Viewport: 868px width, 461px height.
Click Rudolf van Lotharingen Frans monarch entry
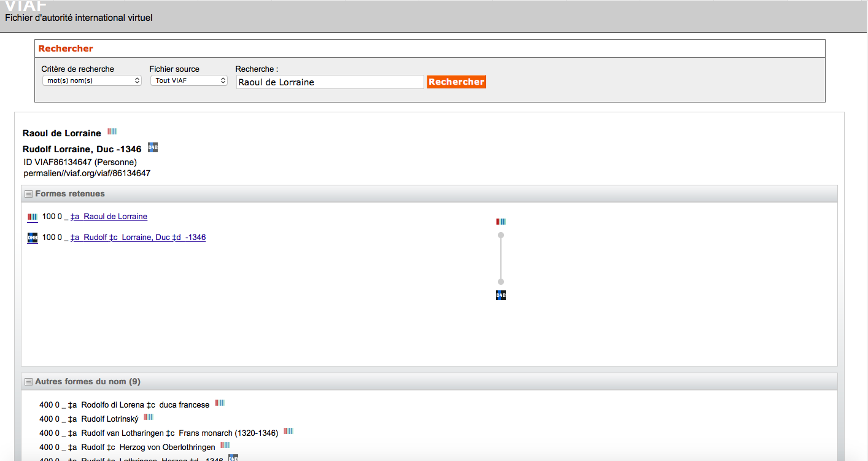(159, 433)
